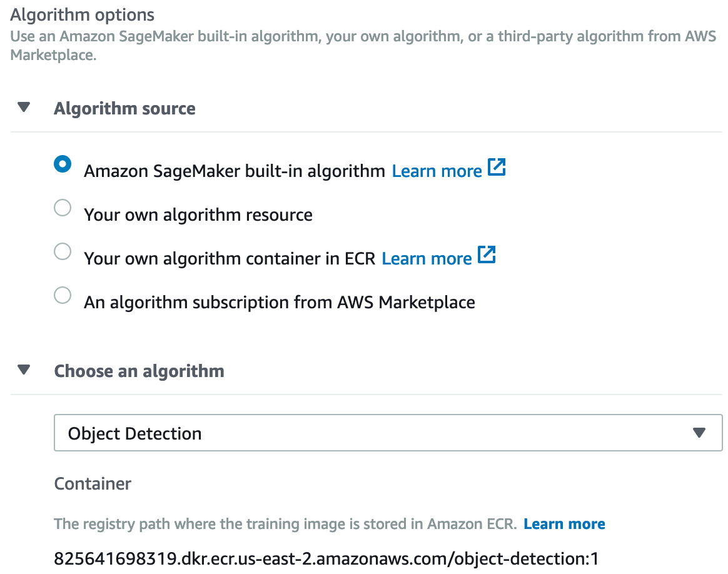This screenshot has height=574, width=728.
Task: Click the Container field label
Action: 93,483
